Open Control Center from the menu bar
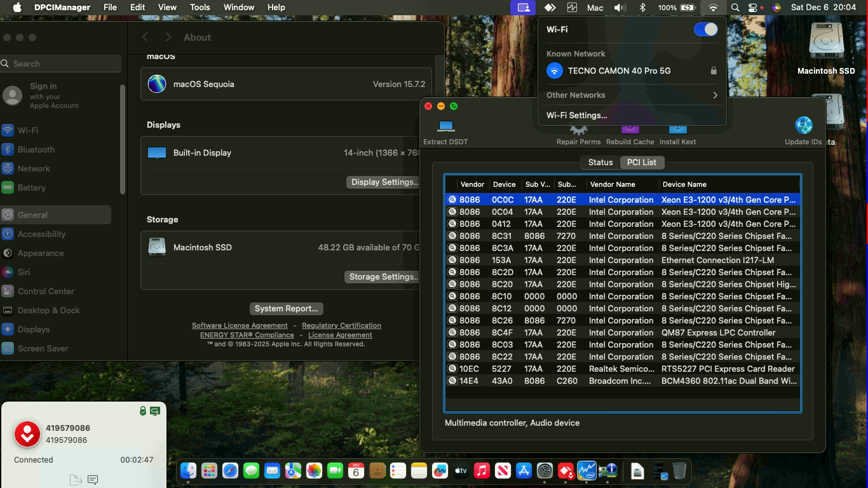Image resolution: width=868 pixels, height=488 pixels. [x=753, y=8]
